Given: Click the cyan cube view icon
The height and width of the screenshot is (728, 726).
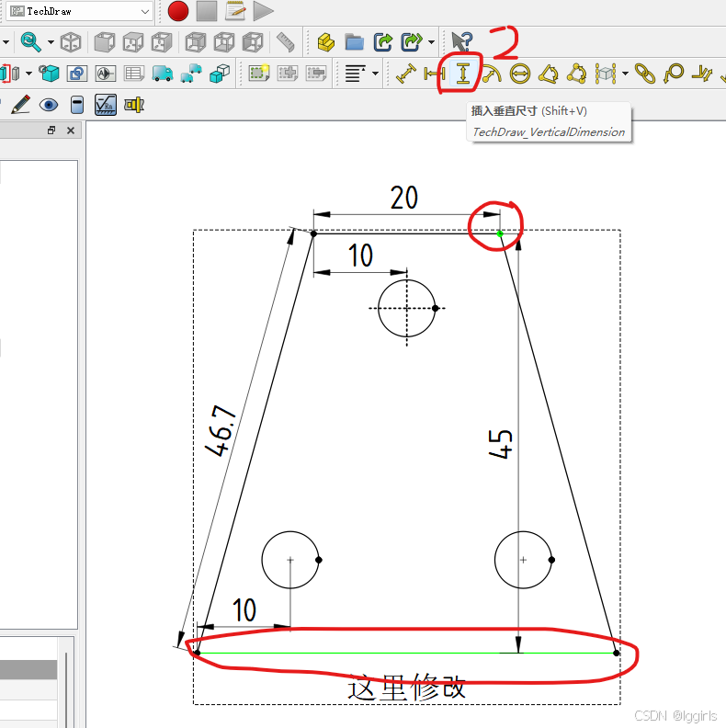Looking at the screenshot, I should pos(49,74).
